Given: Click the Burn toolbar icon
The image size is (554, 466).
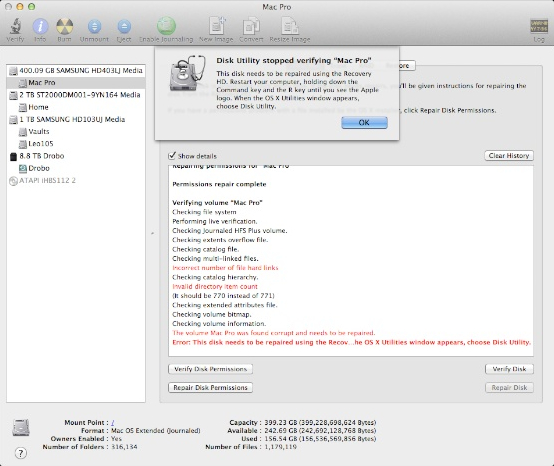Looking at the screenshot, I should pyautogui.click(x=65, y=26).
